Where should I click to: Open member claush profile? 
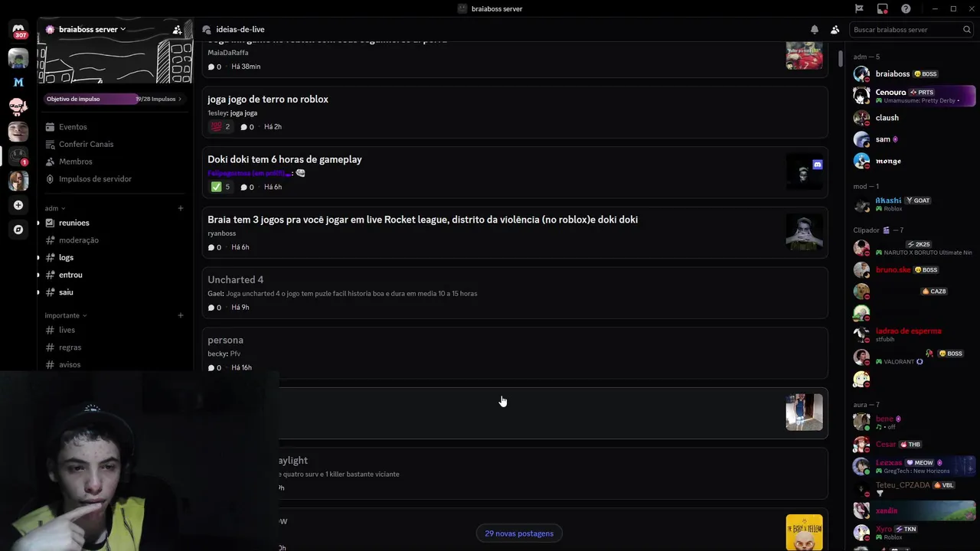pos(913,118)
